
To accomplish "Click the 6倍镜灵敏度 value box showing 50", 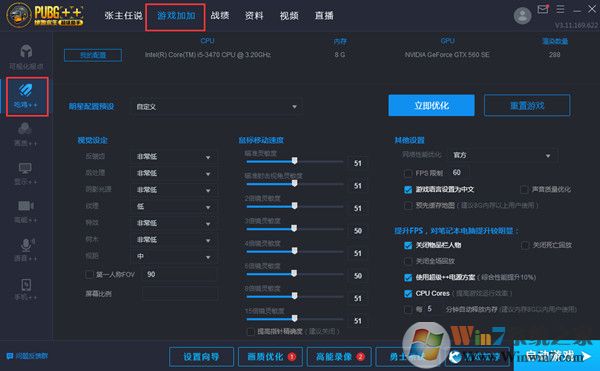I will 358,276.
